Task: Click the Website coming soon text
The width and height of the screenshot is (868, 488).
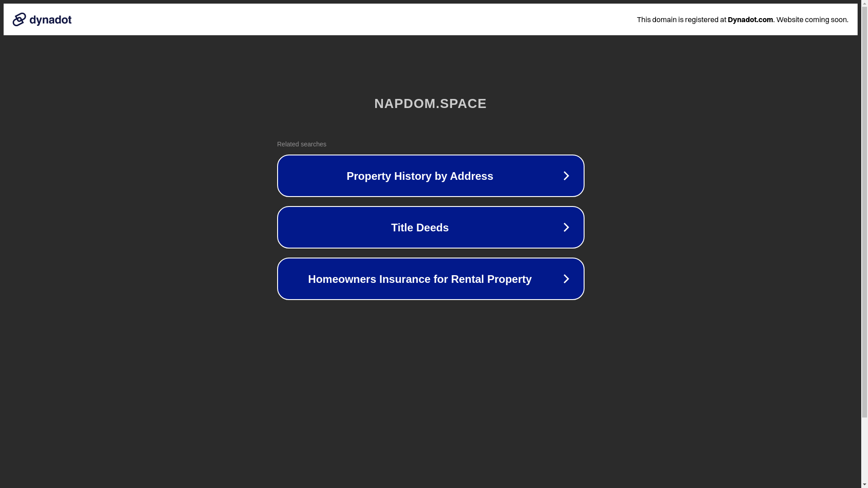Action: click(812, 19)
